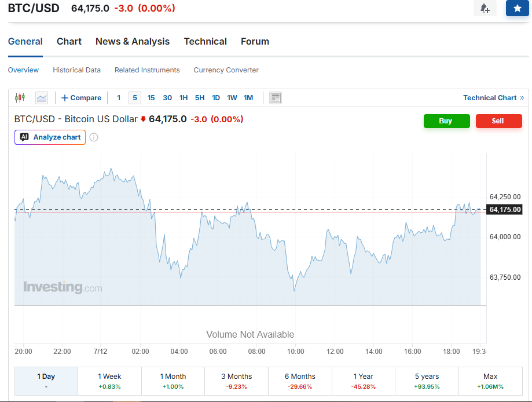
Task: Switch to candlestick chart icon
Action: click(20, 98)
